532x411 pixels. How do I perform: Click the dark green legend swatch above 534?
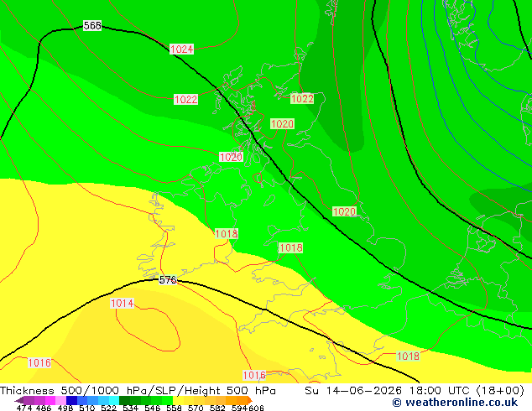[x=124, y=400]
